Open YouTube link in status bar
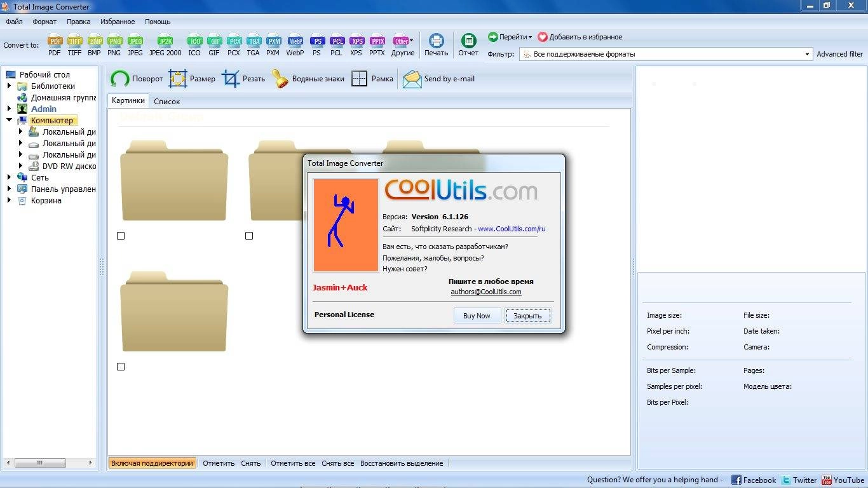Image resolution: width=868 pixels, height=488 pixels. click(843, 480)
